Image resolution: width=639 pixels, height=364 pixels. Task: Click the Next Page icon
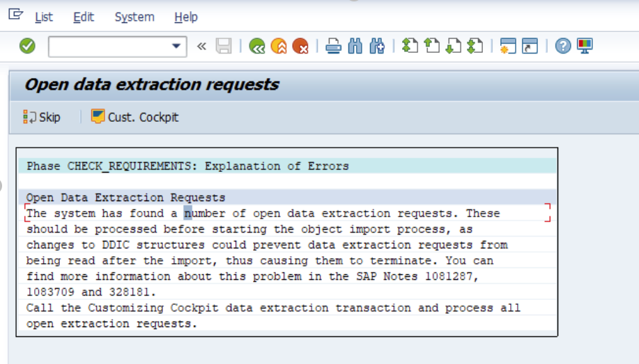click(453, 47)
